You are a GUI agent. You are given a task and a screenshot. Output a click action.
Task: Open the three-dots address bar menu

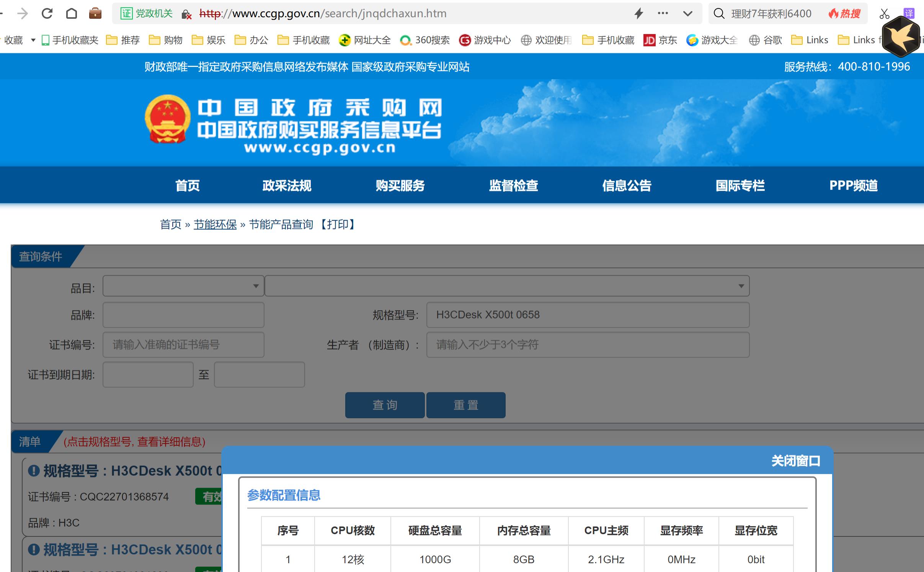tap(663, 13)
